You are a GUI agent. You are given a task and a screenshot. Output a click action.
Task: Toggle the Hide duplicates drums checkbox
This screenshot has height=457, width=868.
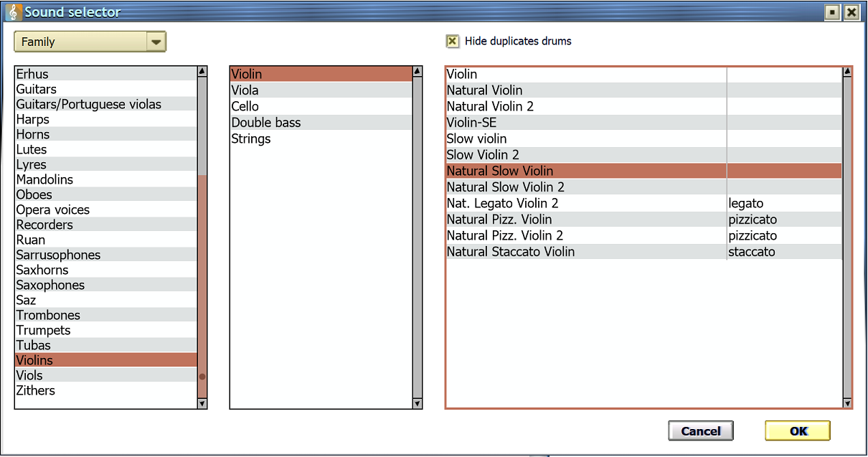[452, 42]
